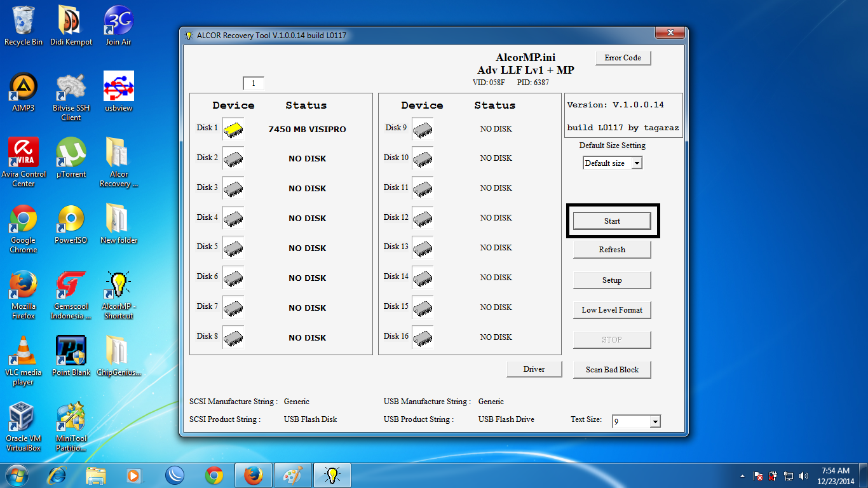Open the Setup configuration
The image size is (868, 488).
pos(611,280)
